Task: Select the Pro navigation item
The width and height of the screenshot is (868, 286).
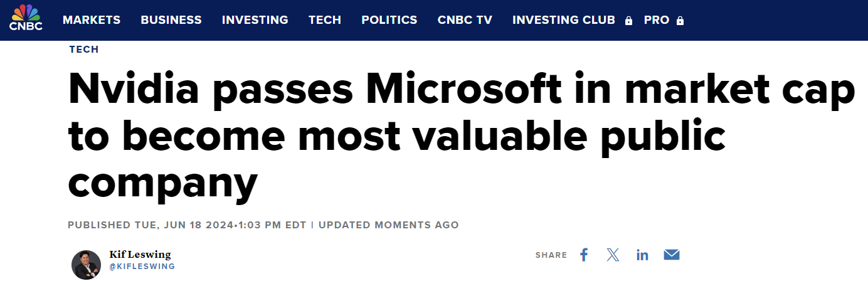Action: pyautogui.click(x=657, y=20)
